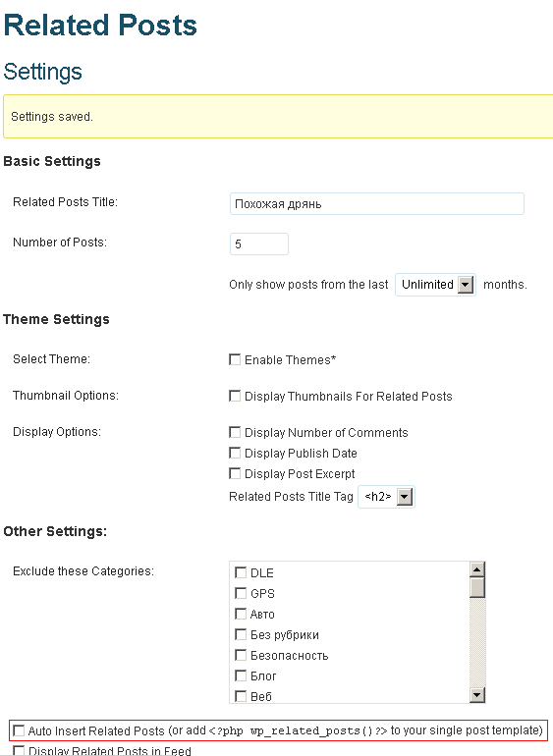Click the Related Posts Title text field
This screenshot has height=756, width=553.
coord(377,204)
